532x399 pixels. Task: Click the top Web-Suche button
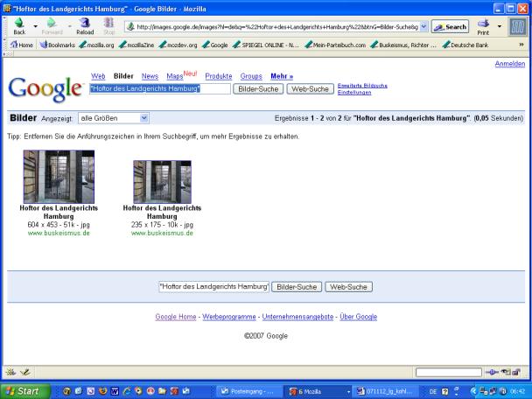coord(311,89)
